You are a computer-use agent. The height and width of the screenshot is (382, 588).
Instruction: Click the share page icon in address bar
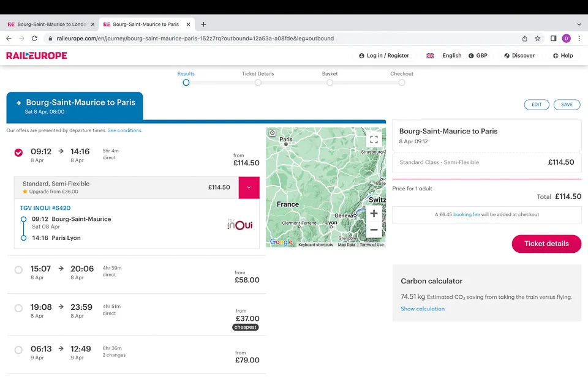[525, 38]
